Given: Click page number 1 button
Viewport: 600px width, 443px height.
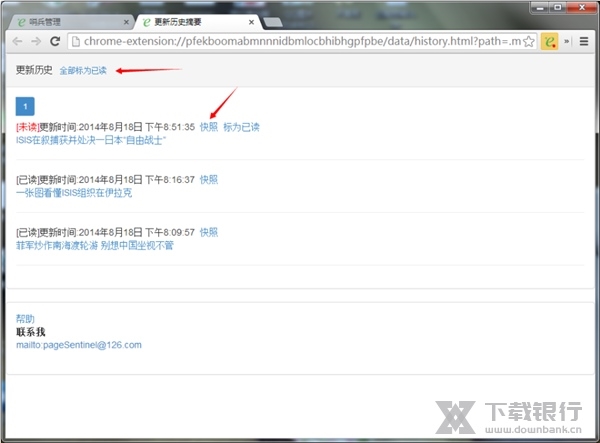Looking at the screenshot, I should [x=26, y=106].
